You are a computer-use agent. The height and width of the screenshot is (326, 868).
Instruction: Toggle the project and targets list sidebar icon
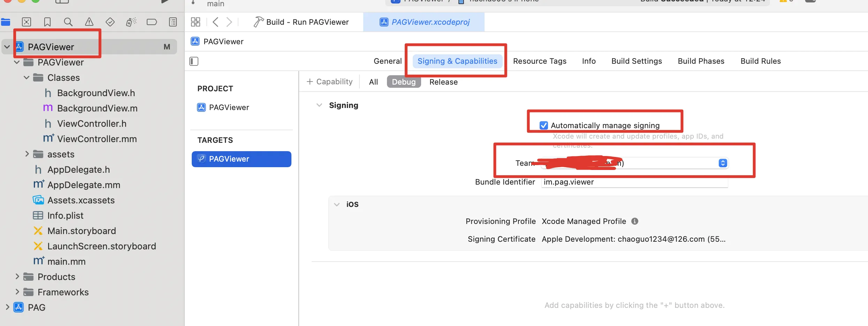click(x=194, y=61)
